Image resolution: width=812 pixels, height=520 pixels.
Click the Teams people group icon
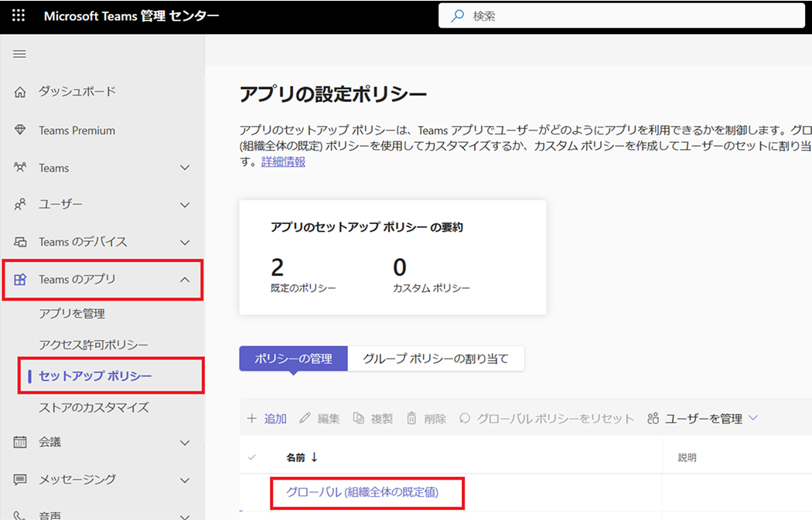pyautogui.click(x=19, y=168)
